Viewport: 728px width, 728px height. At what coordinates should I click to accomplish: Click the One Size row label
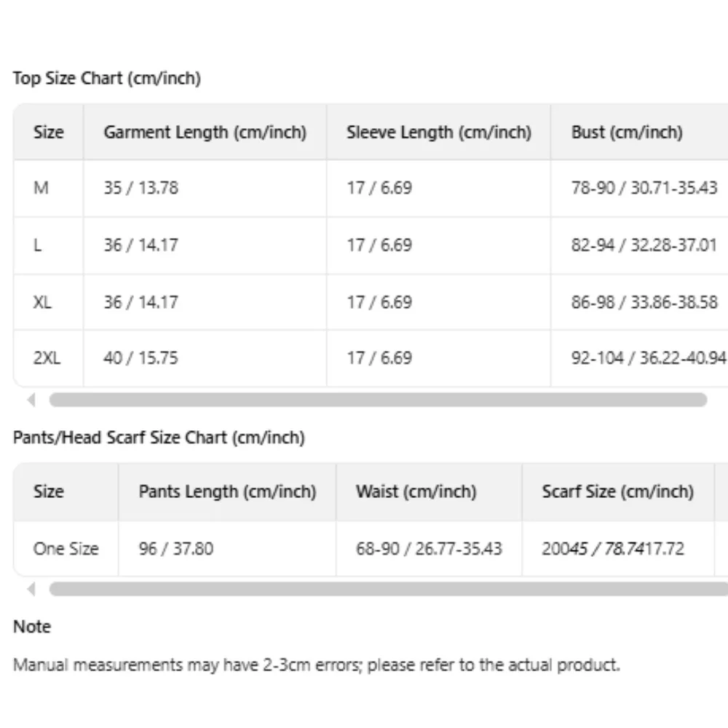(66, 548)
